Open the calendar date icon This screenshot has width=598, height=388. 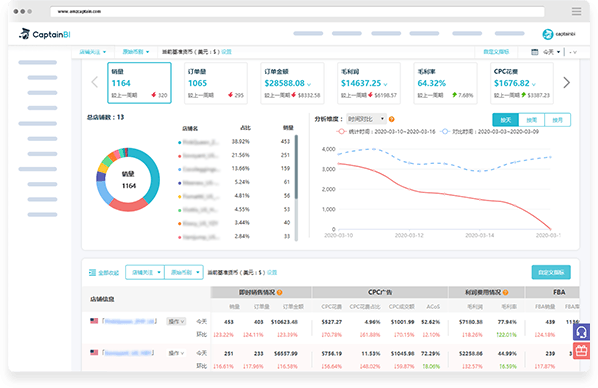(535, 52)
